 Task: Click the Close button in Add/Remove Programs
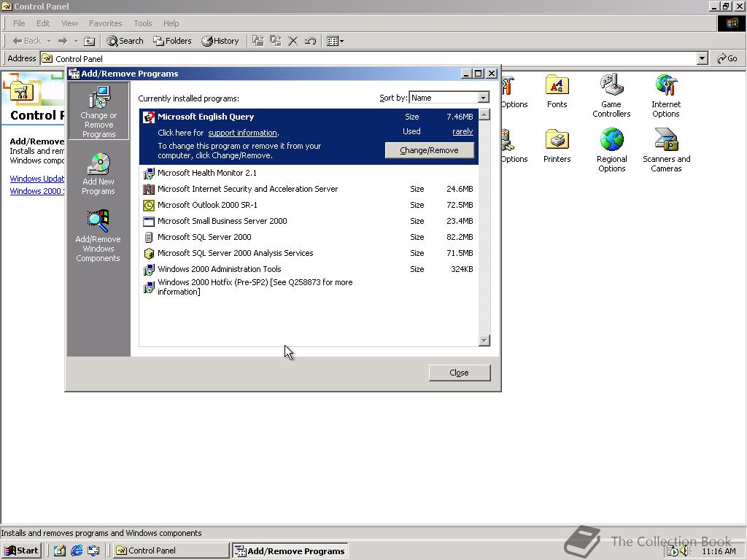pyautogui.click(x=460, y=373)
